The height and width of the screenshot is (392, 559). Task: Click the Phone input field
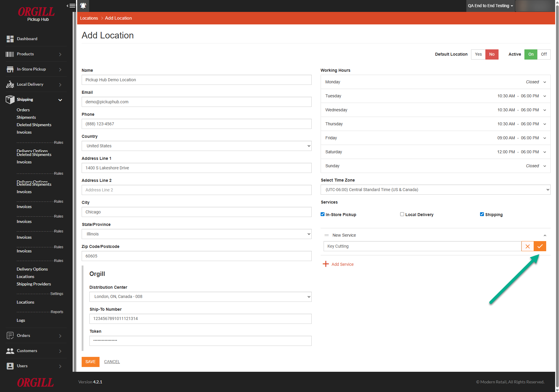197,124
